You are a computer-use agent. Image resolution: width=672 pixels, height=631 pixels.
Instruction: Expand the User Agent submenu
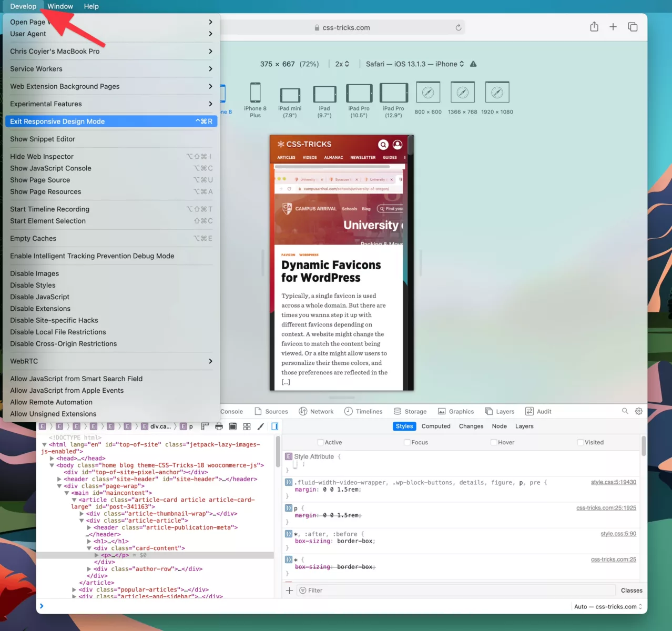111,34
